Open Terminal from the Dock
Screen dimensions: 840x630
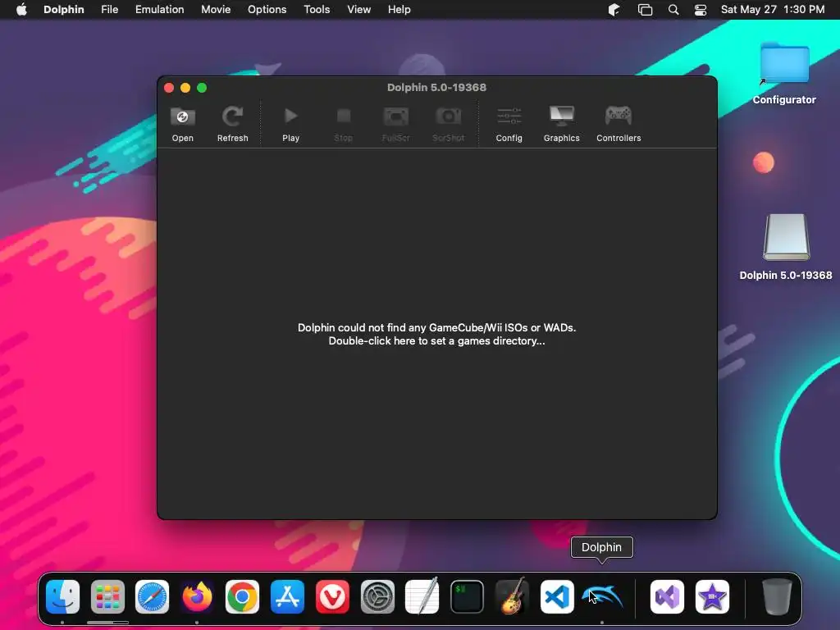pyautogui.click(x=467, y=596)
